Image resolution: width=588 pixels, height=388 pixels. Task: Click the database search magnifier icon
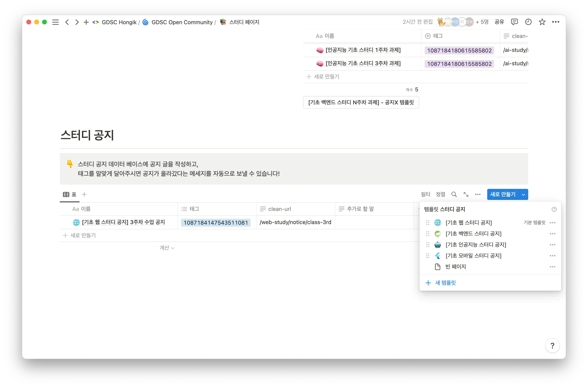click(454, 194)
